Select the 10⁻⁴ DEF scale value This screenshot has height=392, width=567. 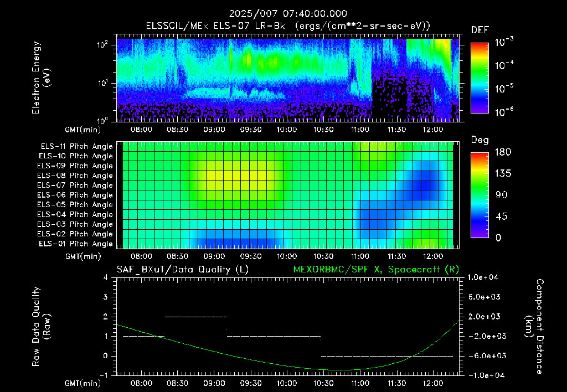coord(504,65)
